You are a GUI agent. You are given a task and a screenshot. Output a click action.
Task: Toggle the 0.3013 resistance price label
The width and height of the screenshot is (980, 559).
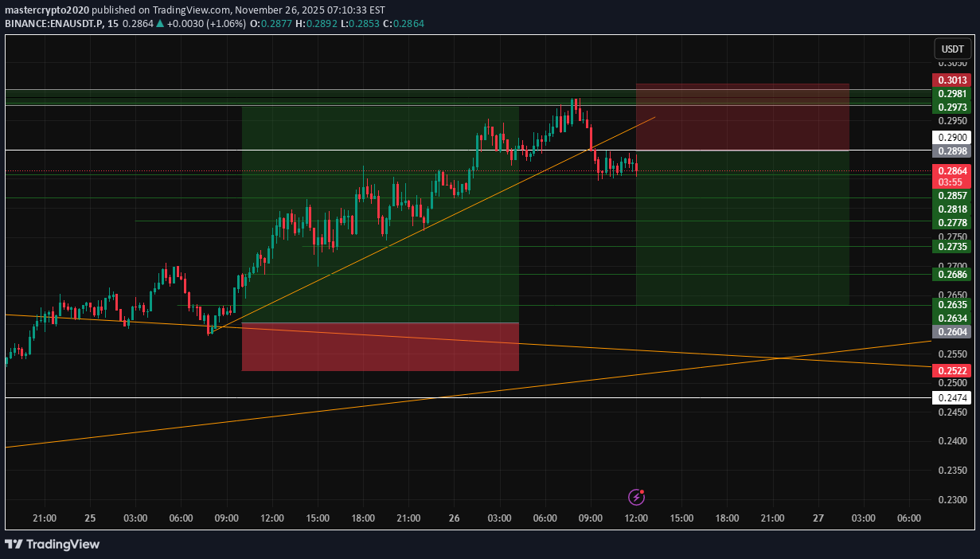(952, 80)
